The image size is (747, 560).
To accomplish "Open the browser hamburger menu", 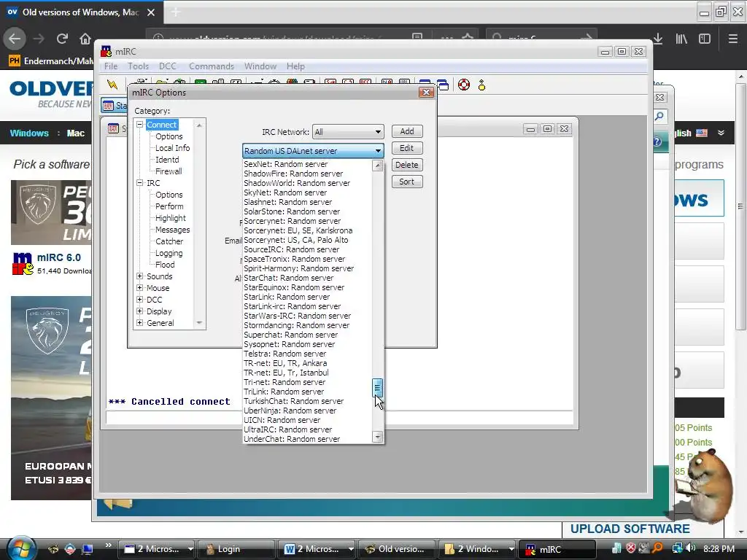I will (732, 39).
